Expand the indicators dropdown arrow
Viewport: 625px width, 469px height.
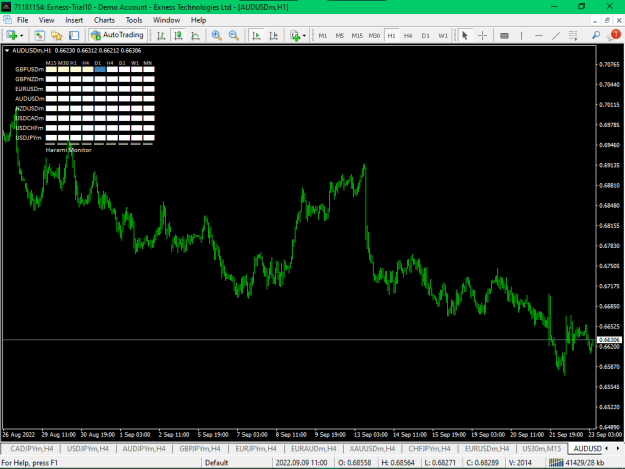[x=304, y=36]
